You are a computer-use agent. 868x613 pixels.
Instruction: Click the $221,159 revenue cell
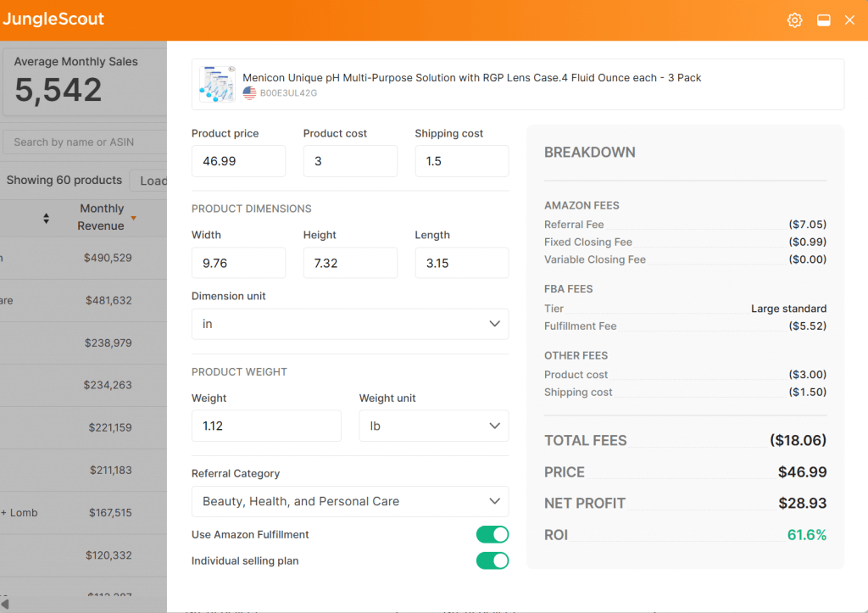point(110,427)
